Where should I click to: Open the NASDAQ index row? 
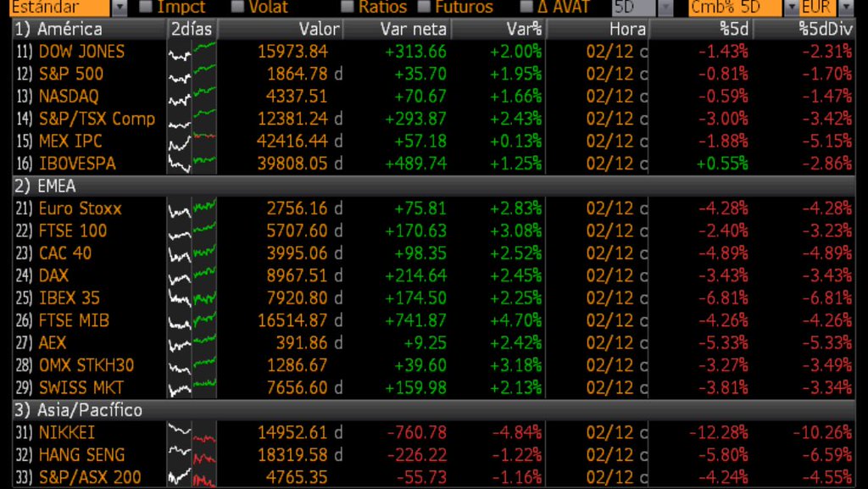pos(69,97)
